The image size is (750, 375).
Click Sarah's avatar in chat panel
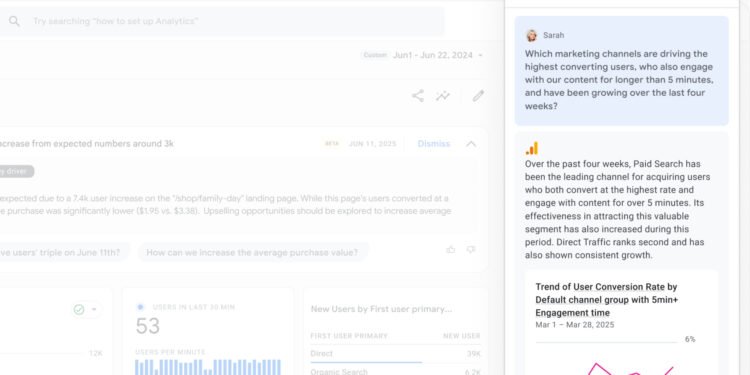click(531, 35)
